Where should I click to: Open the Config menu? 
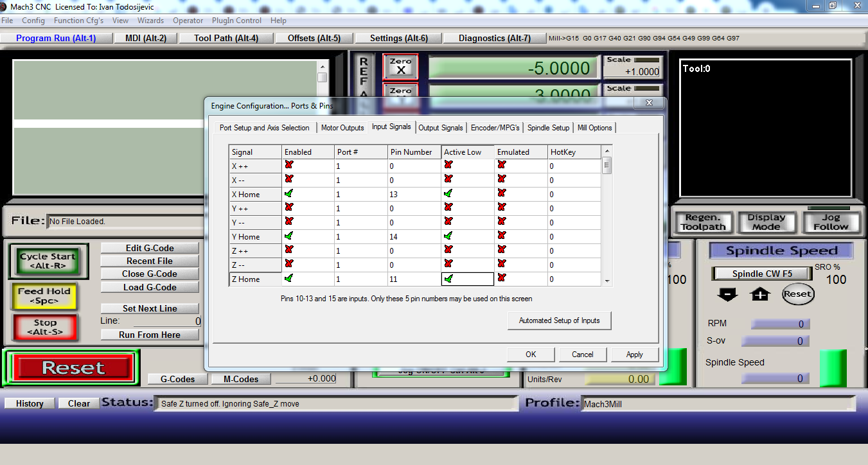(33, 21)
